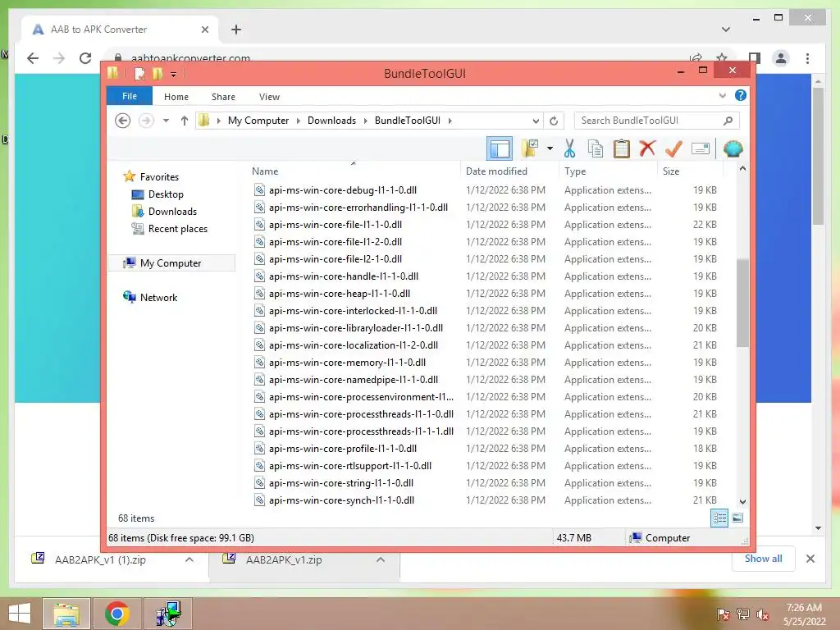The height and width of the screenshot is (630, 840).
Task: Click the Explorer Back arrow button
Action: [123, 121]
